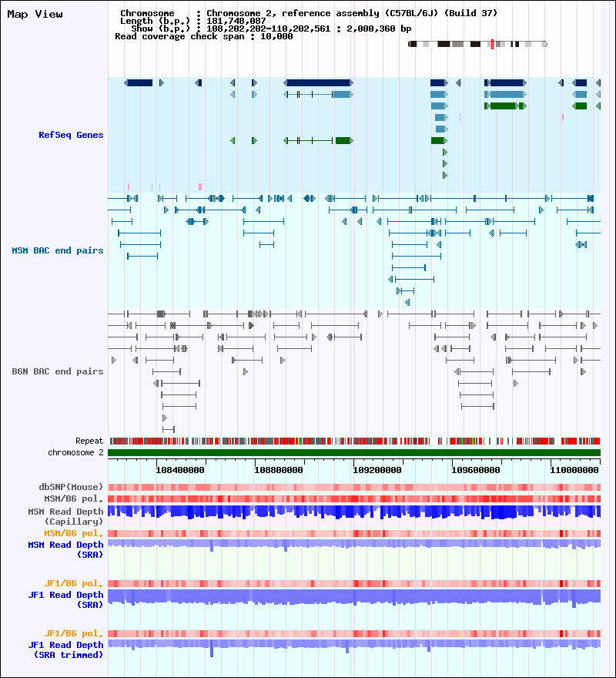Select the Repeat track label
Viewport: 616px width, 678px height.
coord(89,441)
